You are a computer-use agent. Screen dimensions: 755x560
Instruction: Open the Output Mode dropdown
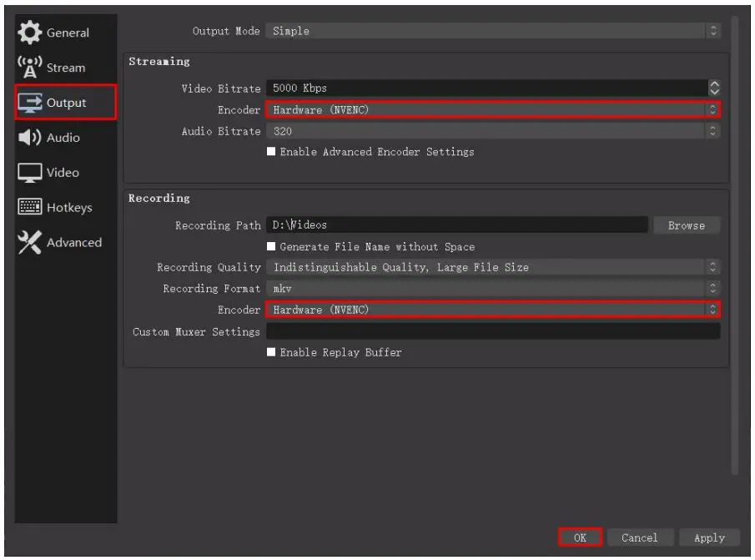pos(492,30)
